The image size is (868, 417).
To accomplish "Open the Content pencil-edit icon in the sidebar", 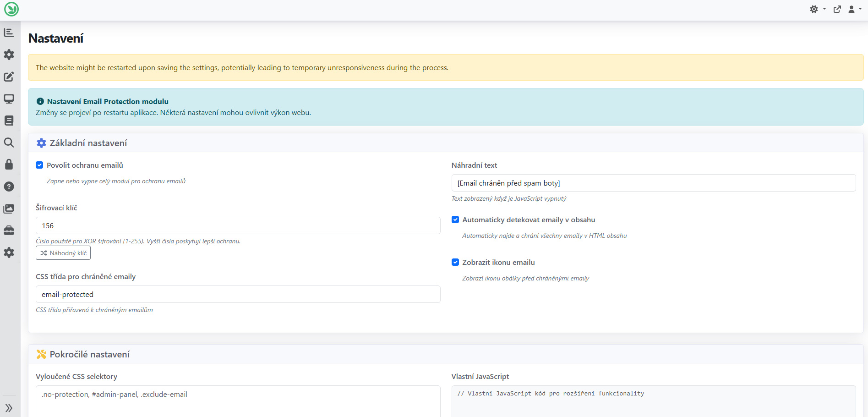I will click(9, 77).
